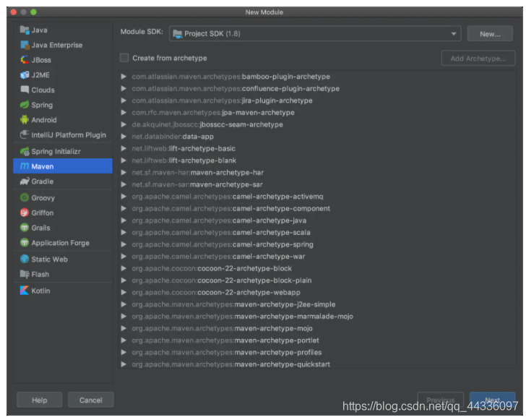The height and width of the screenshot is (420, 526).
Task: Expand cocoon-22-archetype-webapp node
Action: (124, 293)
